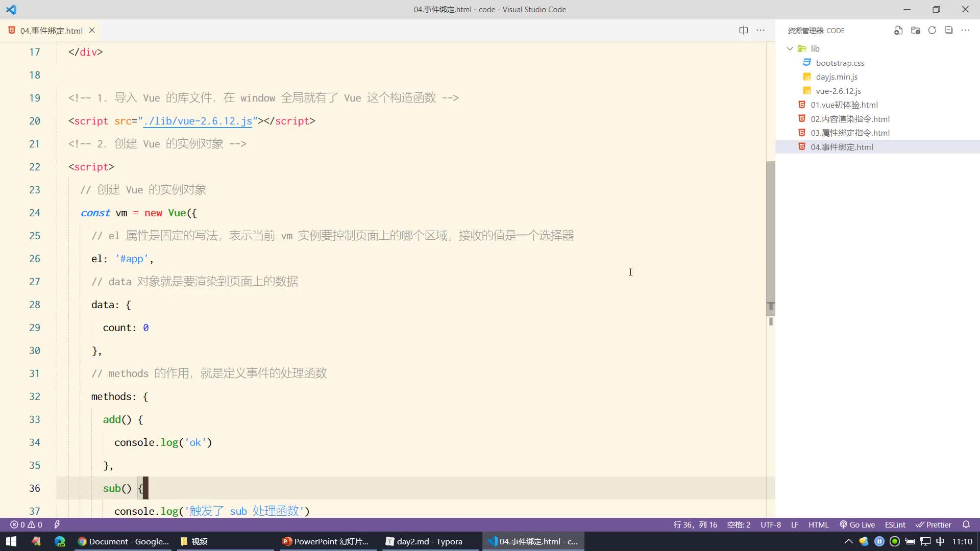980x551 pixels.
Task: Go to line via 行 36, 列 16
Action: (x=695, y=524)
